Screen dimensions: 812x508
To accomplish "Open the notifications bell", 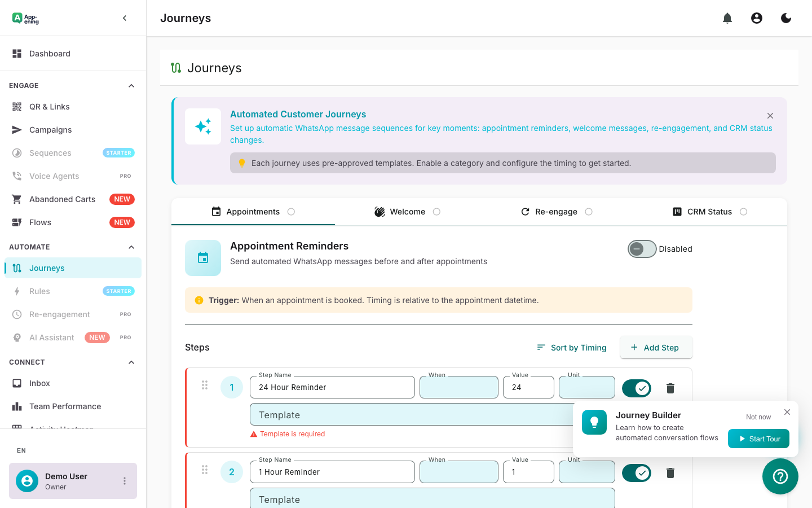I will coord(727,17).
